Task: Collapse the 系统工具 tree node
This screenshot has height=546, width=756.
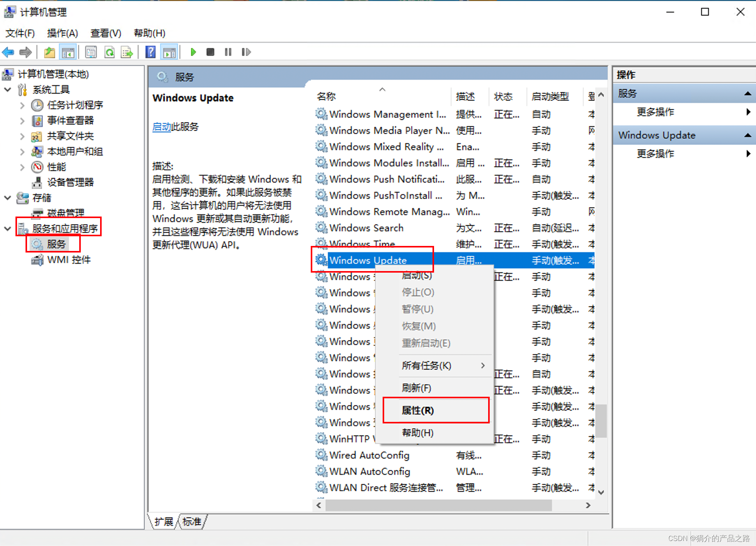Action: pyautogui.click(x=7, y=90)
